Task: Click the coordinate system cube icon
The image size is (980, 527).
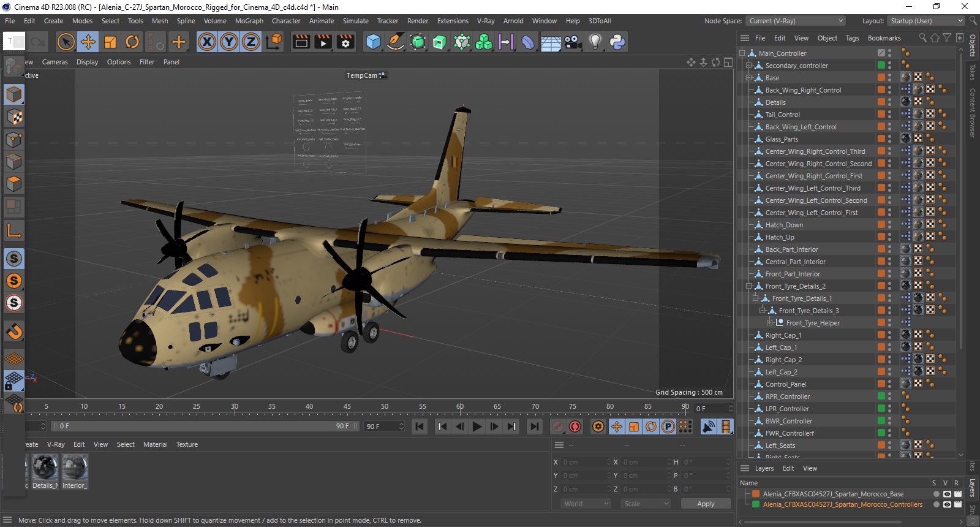Action: tap(274, 42)
